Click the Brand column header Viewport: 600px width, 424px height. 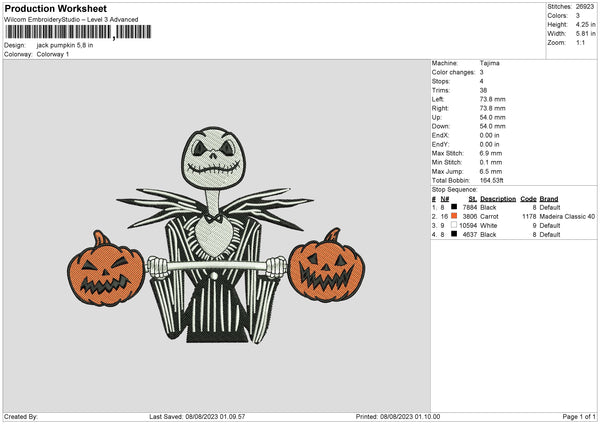pos(549,199)
